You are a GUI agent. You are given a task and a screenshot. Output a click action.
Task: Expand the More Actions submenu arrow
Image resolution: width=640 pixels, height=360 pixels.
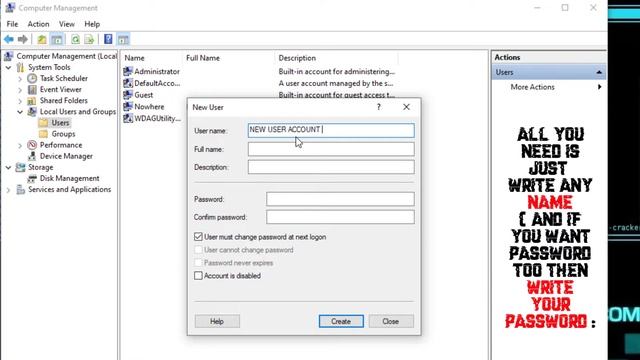click(599, 87)
